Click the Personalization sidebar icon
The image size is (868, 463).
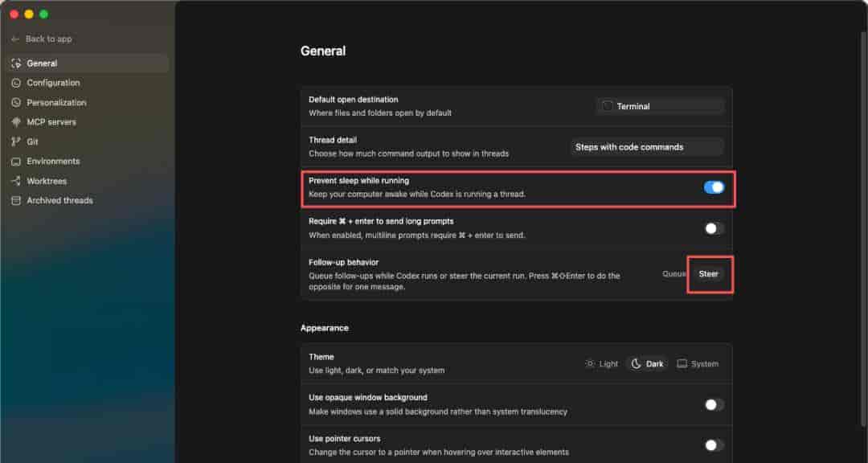click(16, 103)
